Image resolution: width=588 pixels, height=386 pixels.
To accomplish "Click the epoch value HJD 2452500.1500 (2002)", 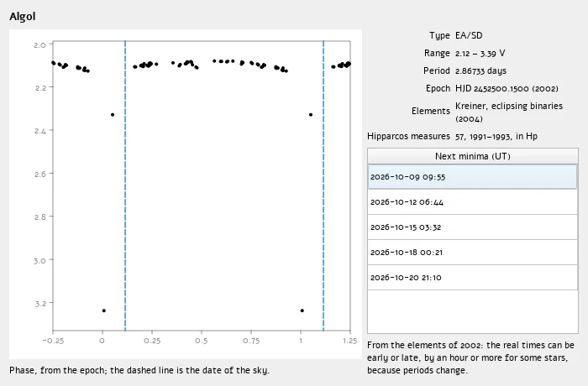I will 507,88.
